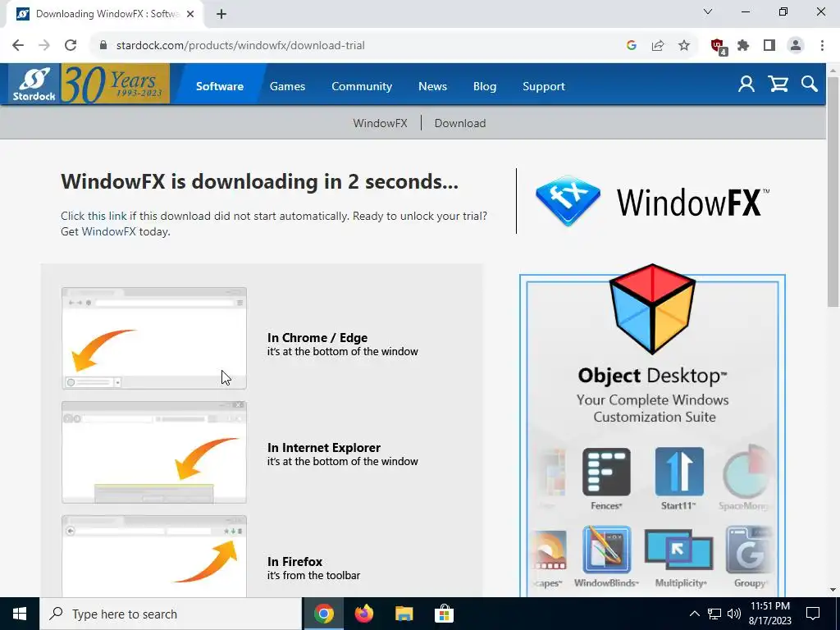Open a new browser tab
Screen dimensions: 840x630
click(x=221, y=14)
